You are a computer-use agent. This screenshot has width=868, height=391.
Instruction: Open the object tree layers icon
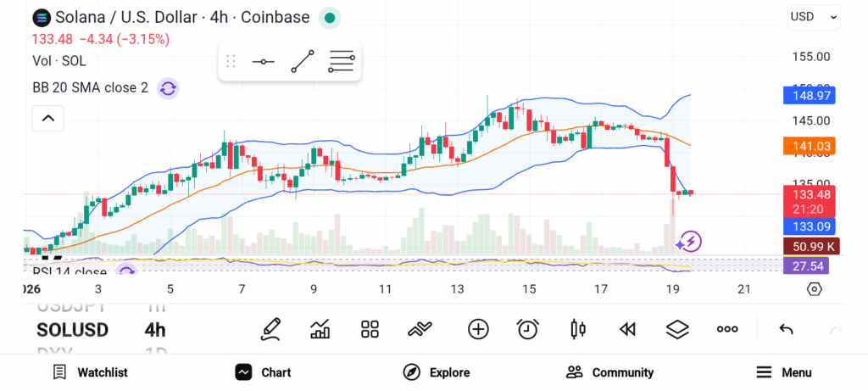(676, 329)
